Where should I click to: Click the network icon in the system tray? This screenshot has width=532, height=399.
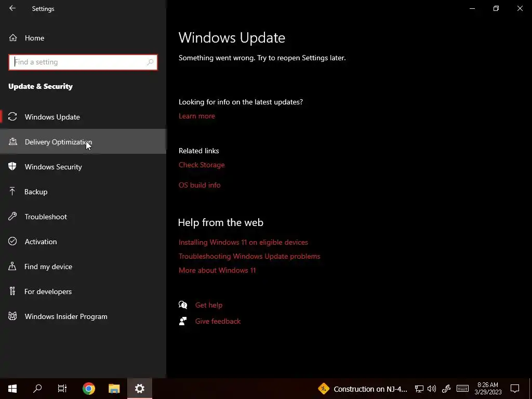point(419,389)
